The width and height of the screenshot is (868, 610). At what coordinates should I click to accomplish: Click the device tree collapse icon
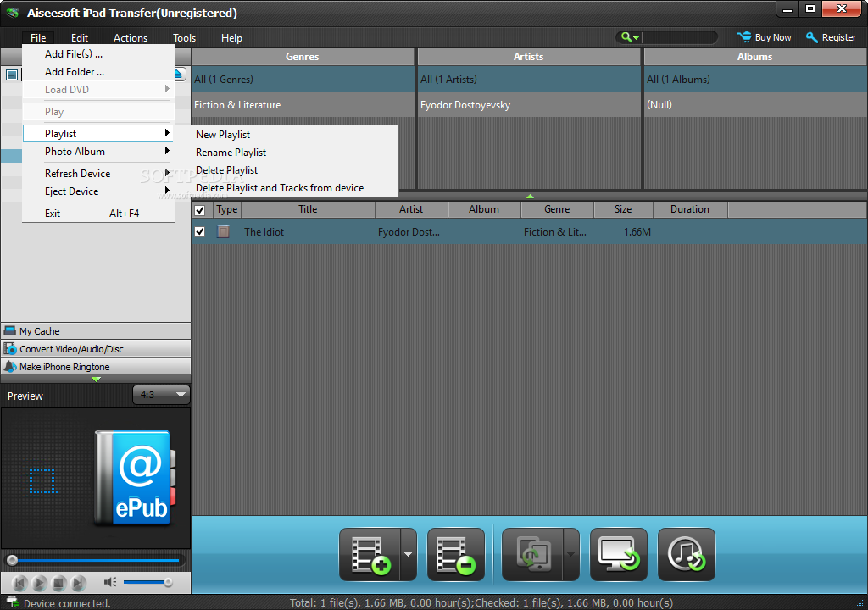coord(12,75)
